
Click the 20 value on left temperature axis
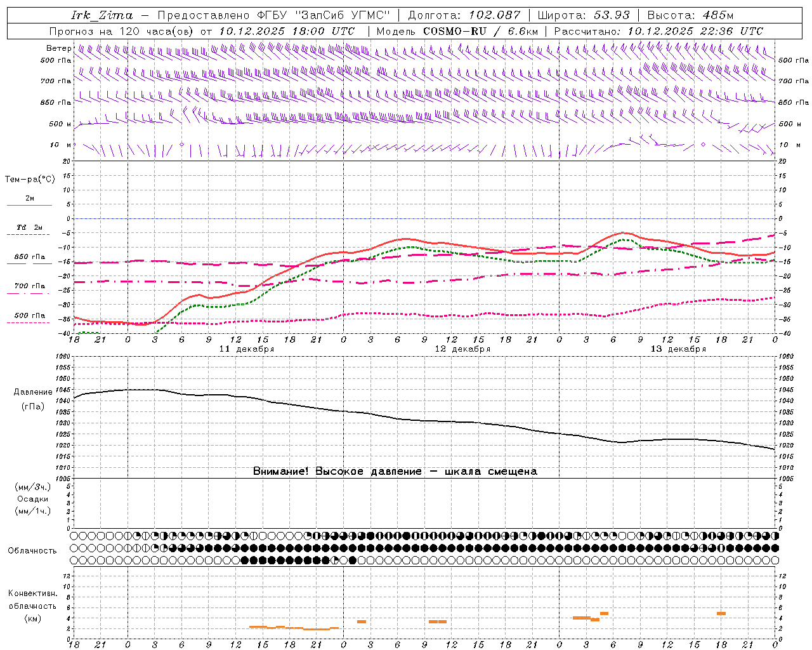click(67, 161)
